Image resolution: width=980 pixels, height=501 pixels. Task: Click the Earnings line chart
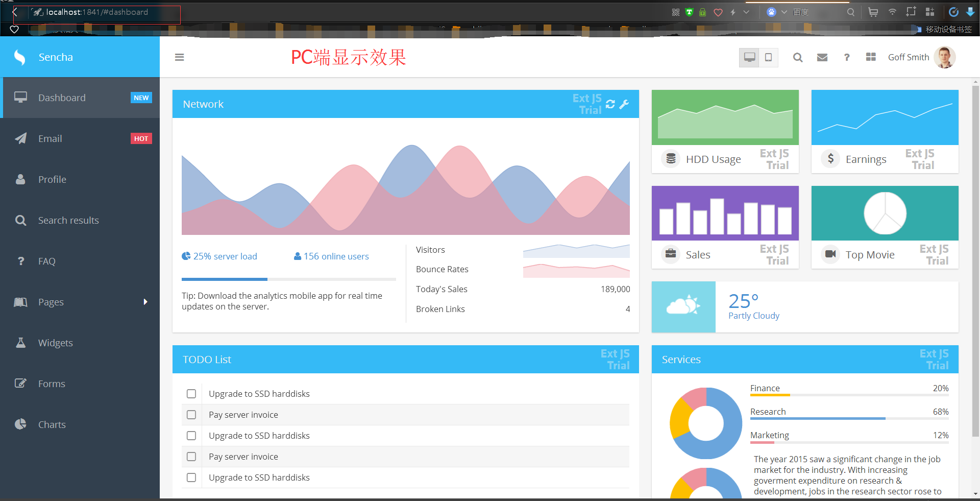pos(885,117)
